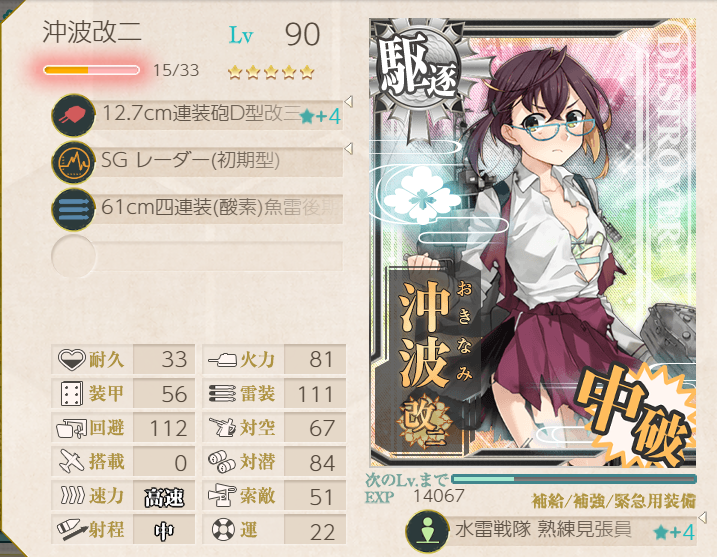Click the 水雷戦隊 熟練見張員 reinforcement slot
This screenshot has width=717, height=557.
coord(551,532)
